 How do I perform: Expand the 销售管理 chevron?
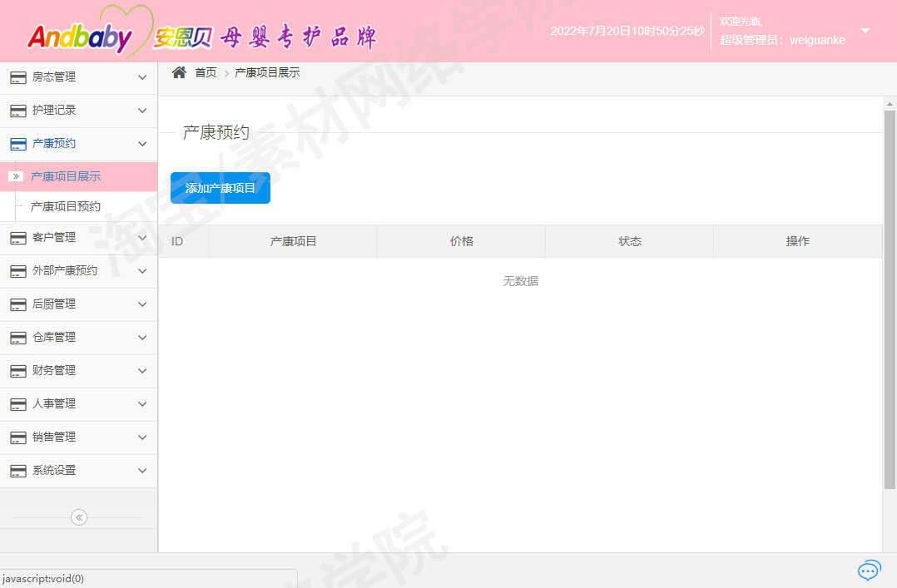[142, 437]
